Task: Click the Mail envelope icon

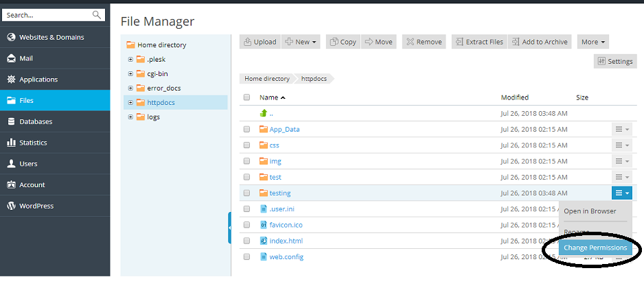Action: 11,58
